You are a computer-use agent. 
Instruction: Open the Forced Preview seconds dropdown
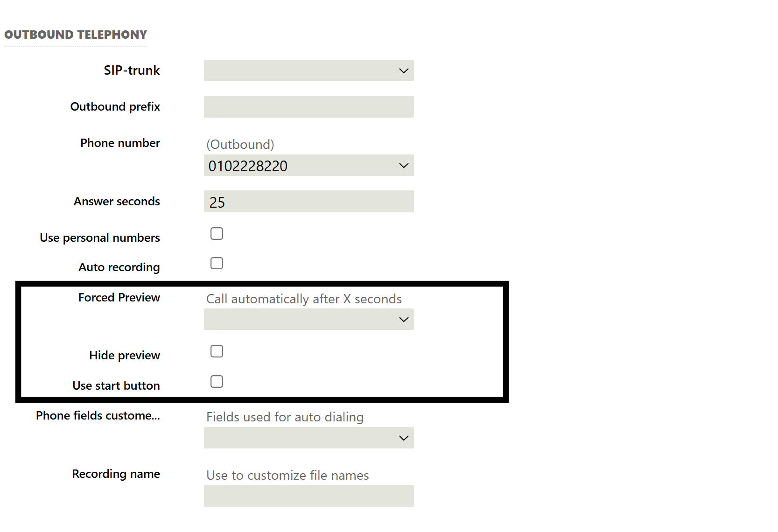coord(308,320)
